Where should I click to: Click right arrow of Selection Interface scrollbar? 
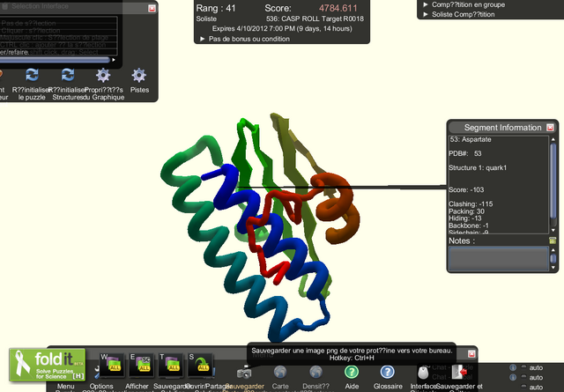(114, 60)
